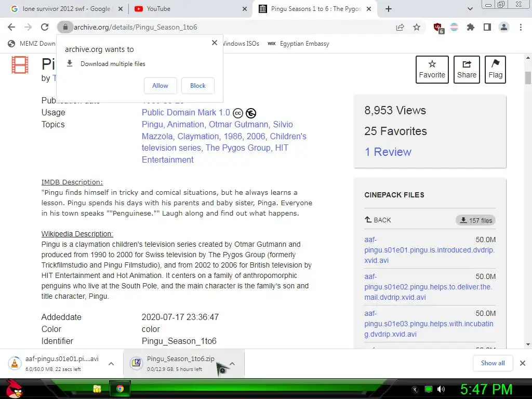Open the Egyptian Embassy bookmark
Viewport: 532px width, 399px height.
298,44
